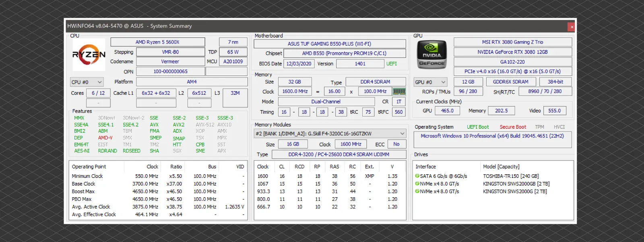
Task: Click the NVIDIA GeForce logo image
Action: [432, 55]
